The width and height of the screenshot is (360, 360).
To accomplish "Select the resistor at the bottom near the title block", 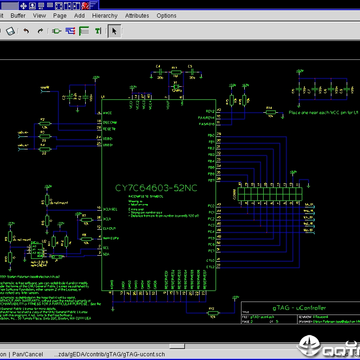I will (x=212, y=313).
